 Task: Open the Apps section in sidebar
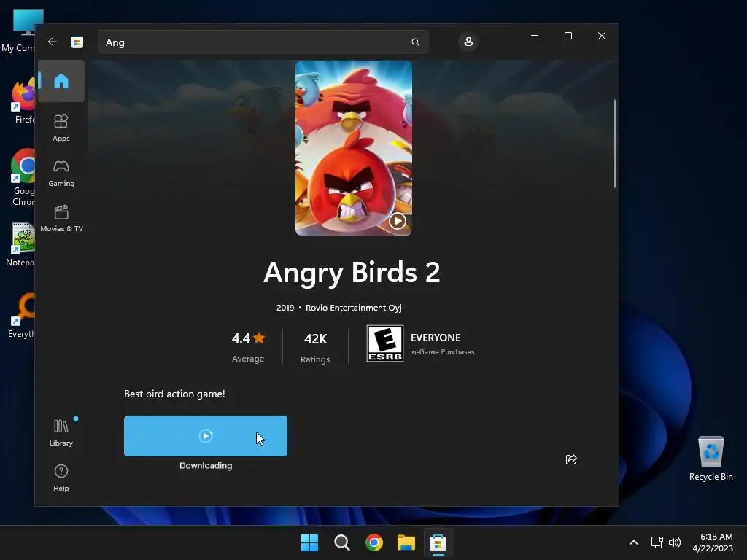tap(61, 128)
